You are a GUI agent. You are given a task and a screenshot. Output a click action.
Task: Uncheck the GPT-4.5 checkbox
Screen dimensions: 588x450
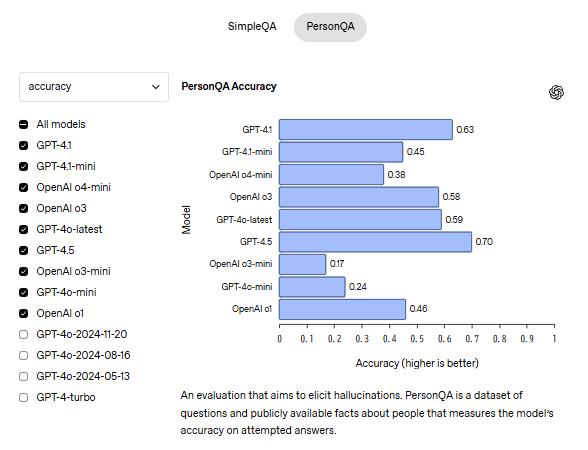[x=24, y=250]
